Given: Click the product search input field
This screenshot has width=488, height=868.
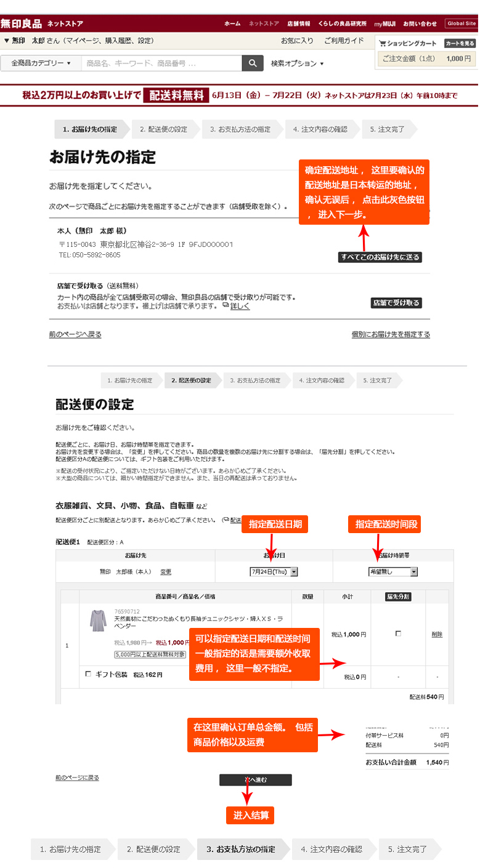Looking at the screenshot, I should point(161,63).
